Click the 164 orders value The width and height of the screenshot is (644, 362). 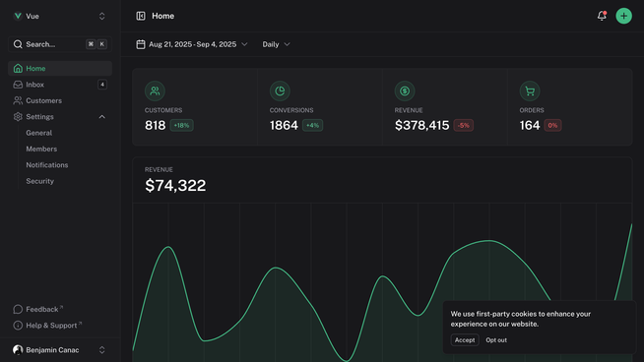[x=530, y=125]
